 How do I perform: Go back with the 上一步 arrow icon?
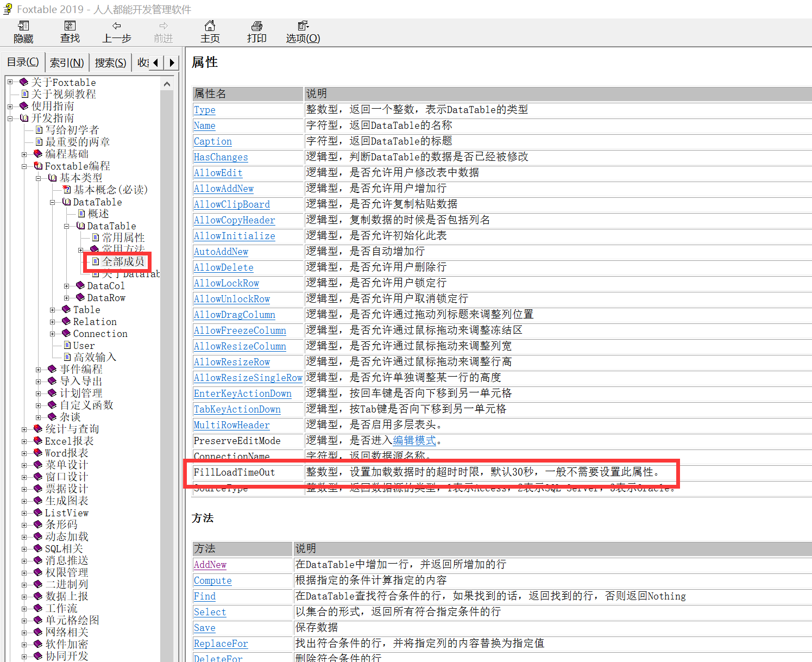(x=117, y=26)
